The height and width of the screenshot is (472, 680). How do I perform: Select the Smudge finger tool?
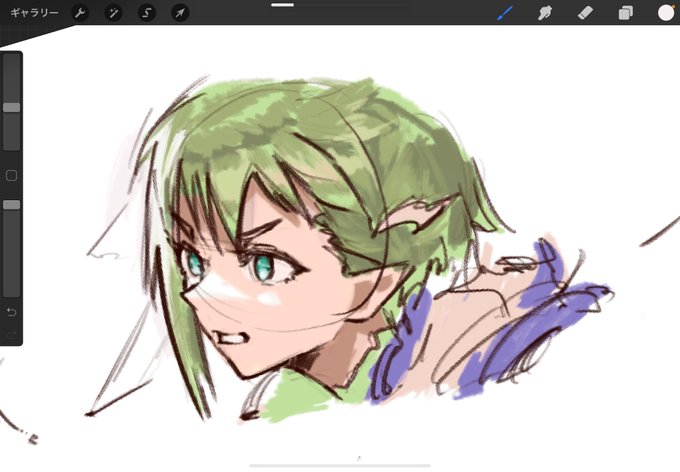click(545, 13)
